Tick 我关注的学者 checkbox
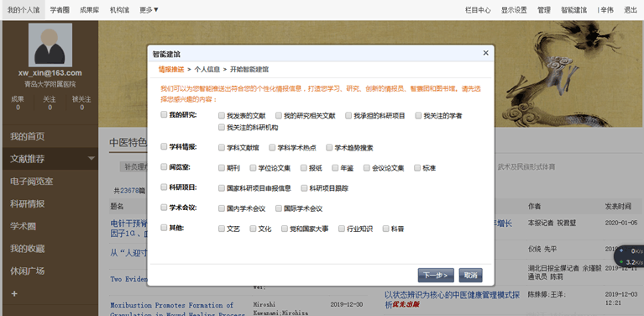The image size is (644, 316). coord(418,115)
